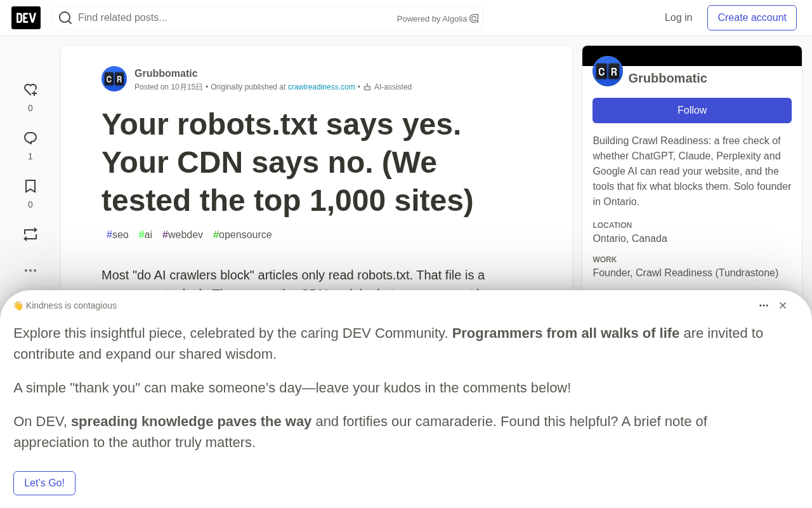Open Grubbomatic name in profile card
The width and height of the screenshot is (812, 508).
tap(667, 78)
